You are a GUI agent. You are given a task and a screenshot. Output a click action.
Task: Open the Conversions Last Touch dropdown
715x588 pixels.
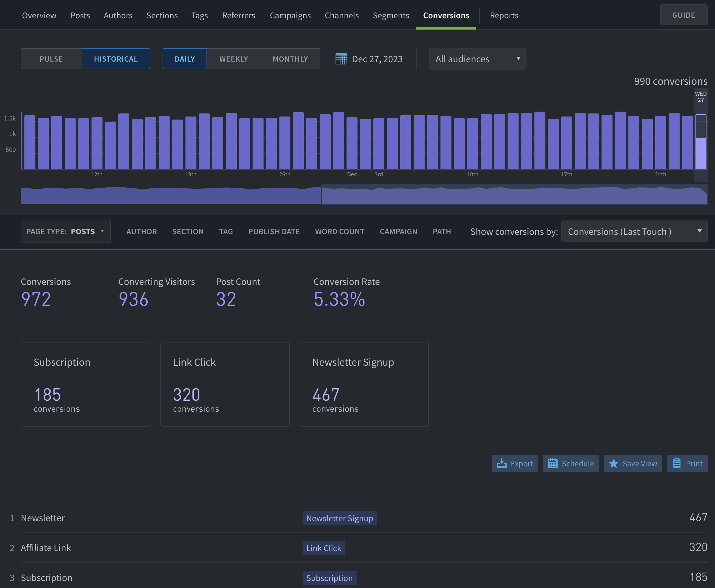point(634,231)
